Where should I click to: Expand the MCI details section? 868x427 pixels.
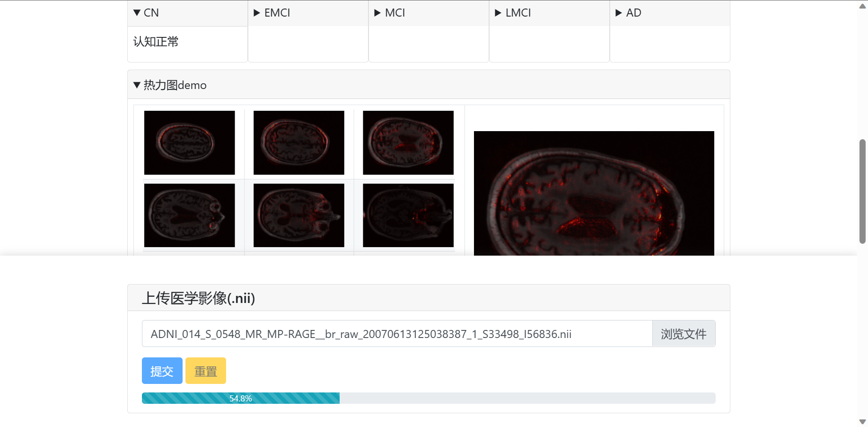[x=390, y=13]
